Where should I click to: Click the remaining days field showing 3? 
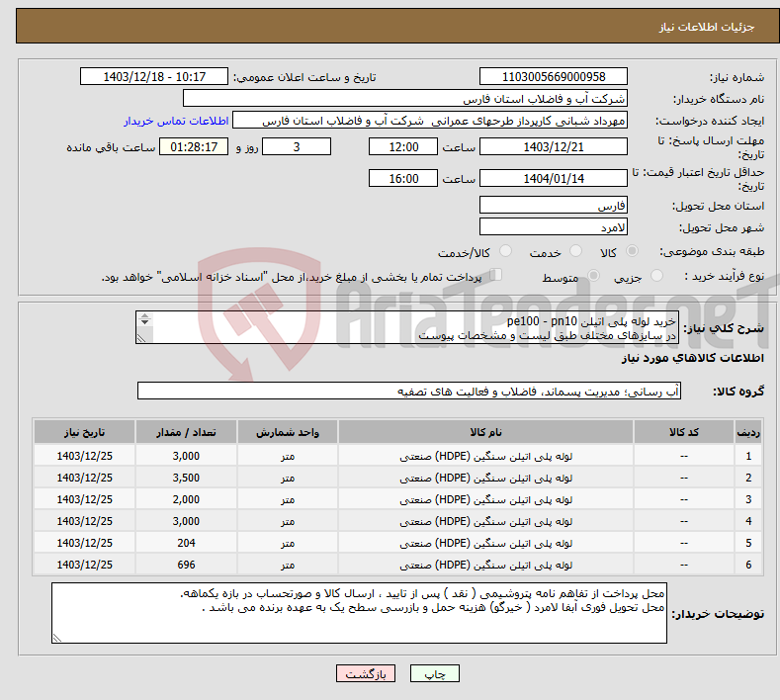pyautogui.click(x=297, y=146)
